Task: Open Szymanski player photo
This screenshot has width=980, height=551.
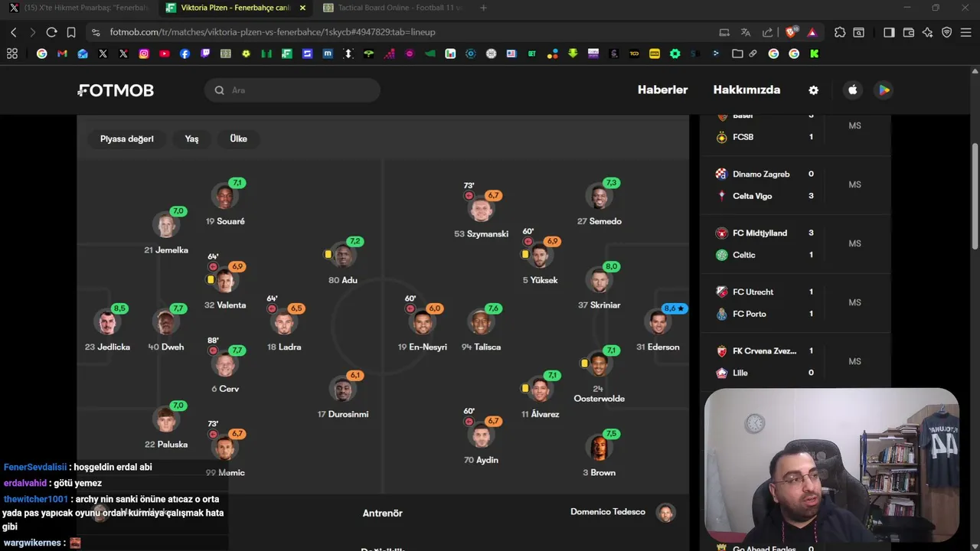Action: pyautogui.click(x=481, y=209)
